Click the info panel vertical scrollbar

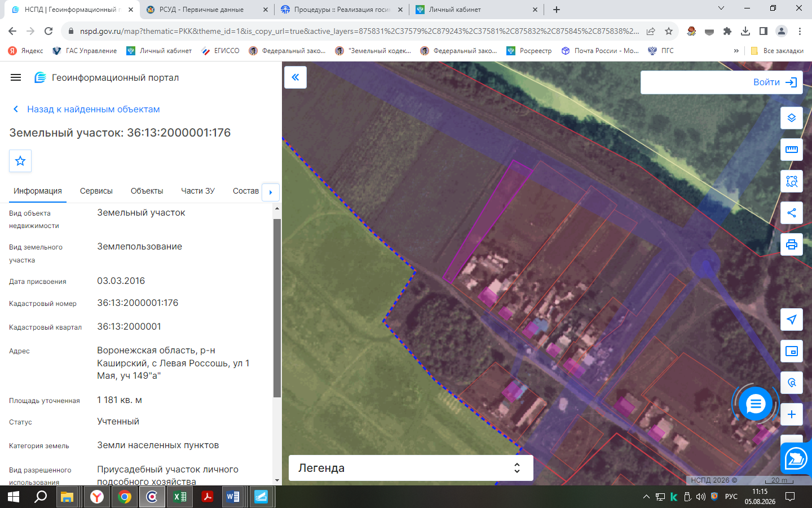[277, 308]
